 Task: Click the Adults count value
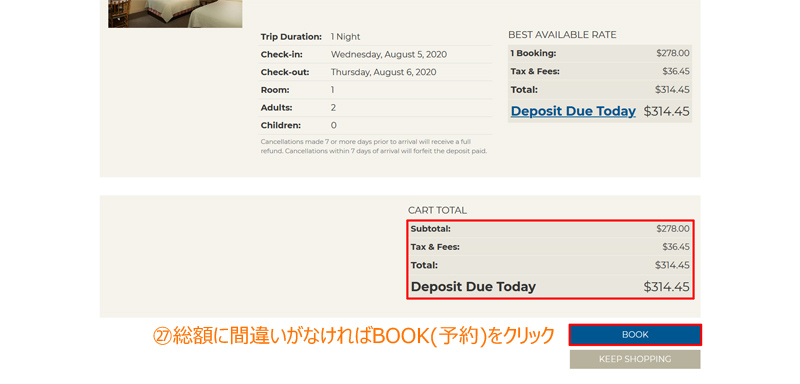tap(333, 108)
